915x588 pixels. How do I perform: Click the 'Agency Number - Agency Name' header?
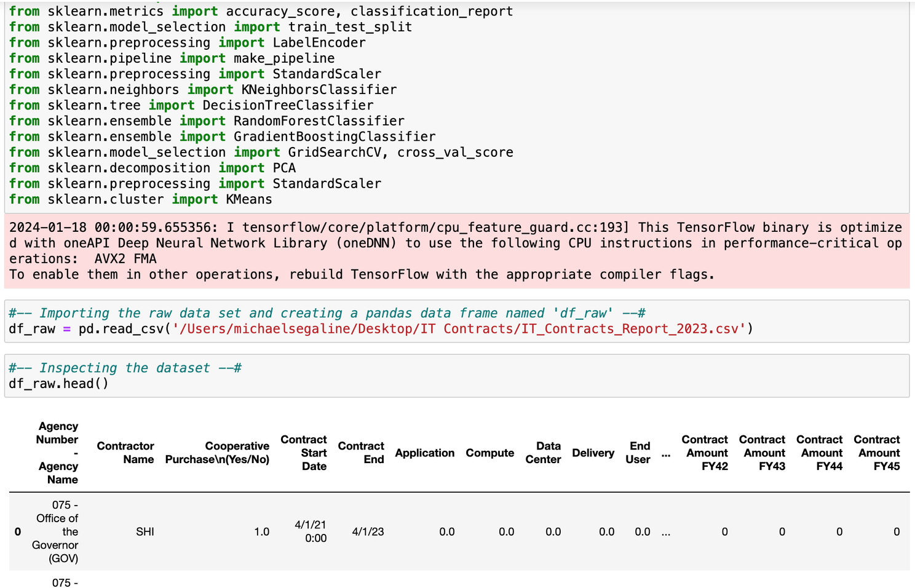tap(58, 453)
